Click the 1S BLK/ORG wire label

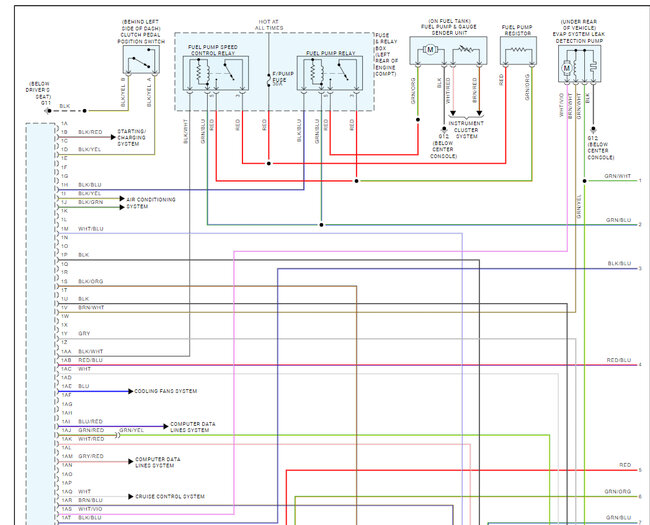pyautogui.click(x=90, y=282)
